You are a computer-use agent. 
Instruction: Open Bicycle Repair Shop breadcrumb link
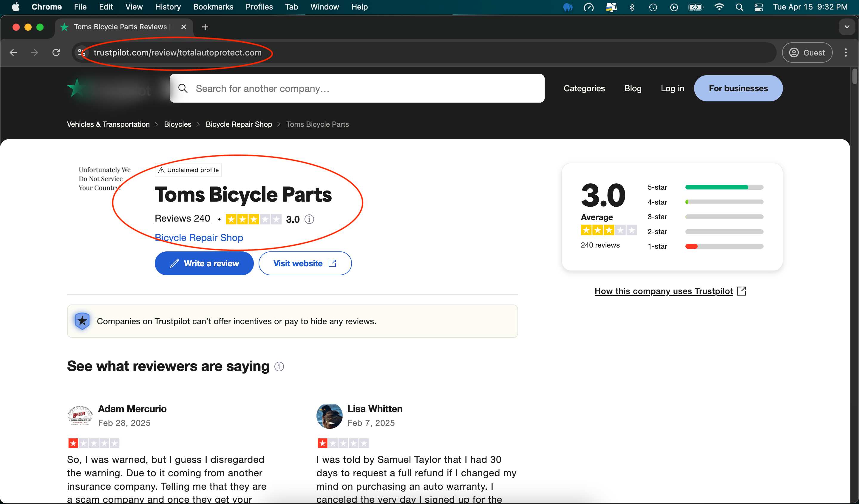click(x=239, y=124)
